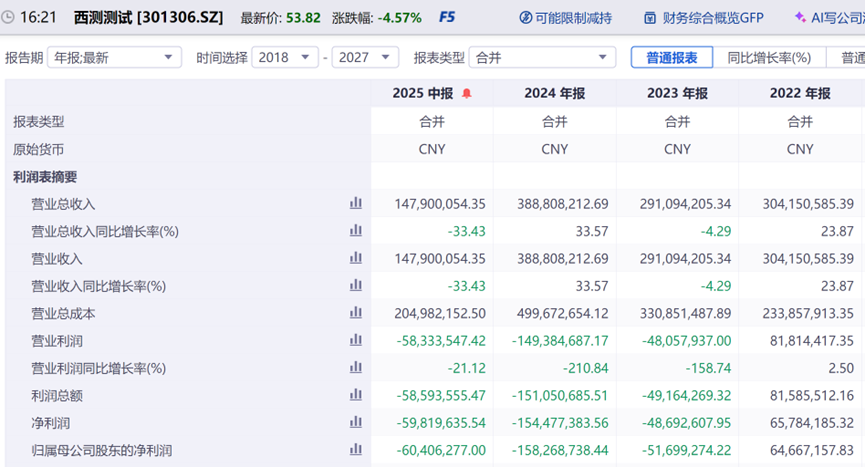
Task: Open the chart icon for 营业总成本
Action: click(356, 313)
